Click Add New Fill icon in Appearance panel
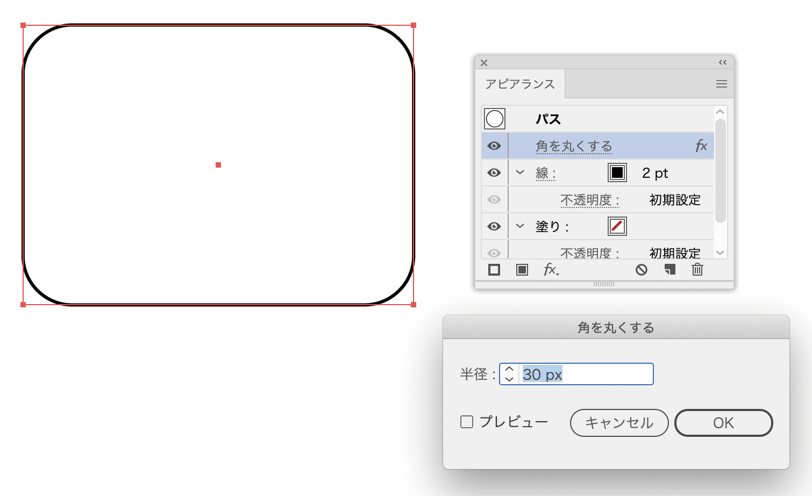The image size is (812, 504). (522, 270)
